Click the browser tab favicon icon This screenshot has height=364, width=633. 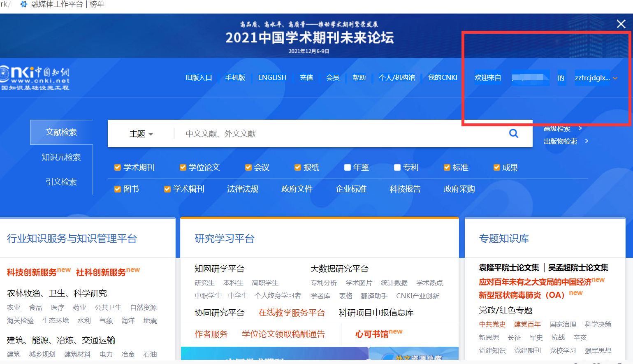24,4
